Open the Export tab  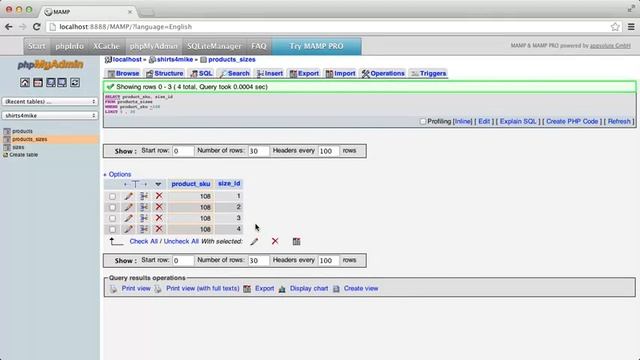tap(304, 73)
